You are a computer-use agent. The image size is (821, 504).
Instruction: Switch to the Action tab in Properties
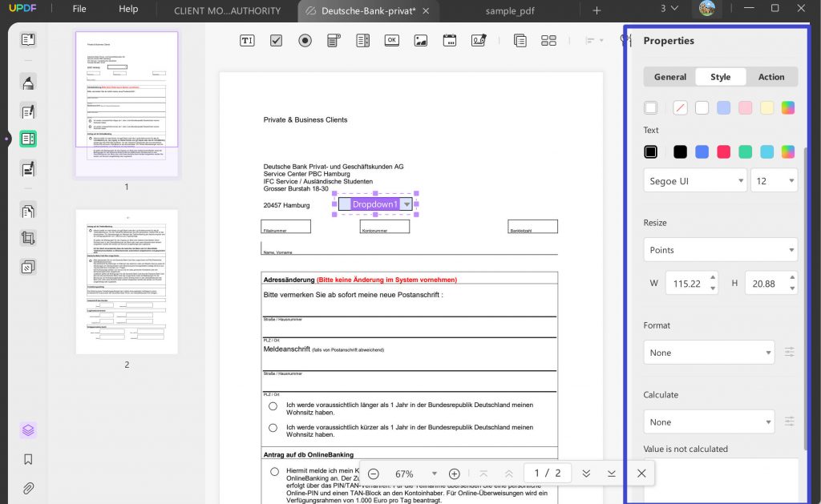tap(770, 76)
